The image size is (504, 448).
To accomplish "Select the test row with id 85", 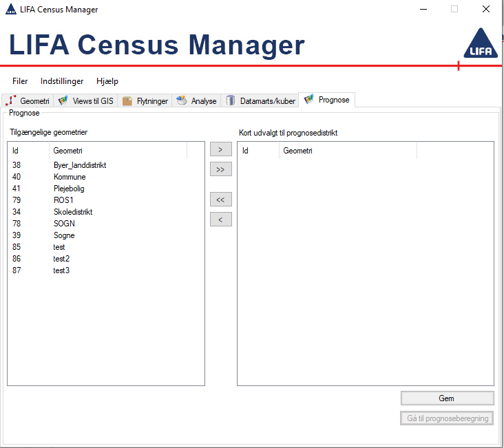I will click(x=106, y=247).
